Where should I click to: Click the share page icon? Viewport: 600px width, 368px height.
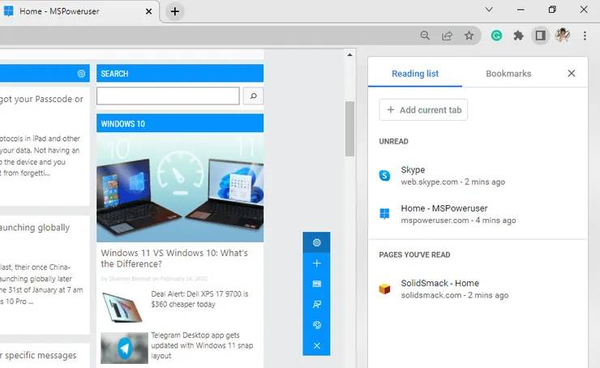[x=447, y=36]
